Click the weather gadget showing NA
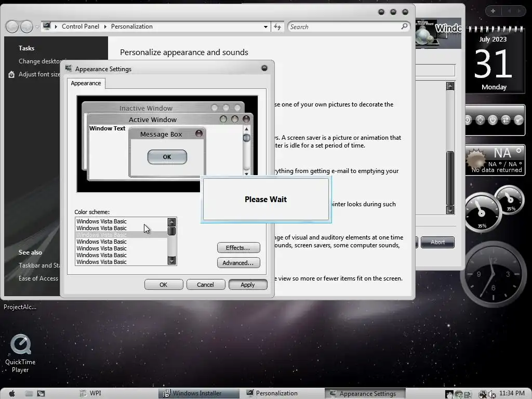The width and height of the screenshot is (532, 399). point(495,160)
